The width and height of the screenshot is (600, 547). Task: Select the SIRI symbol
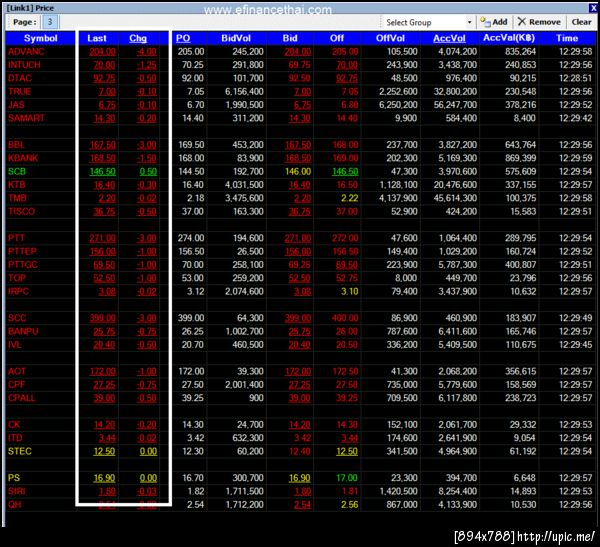tap(16, 491)
